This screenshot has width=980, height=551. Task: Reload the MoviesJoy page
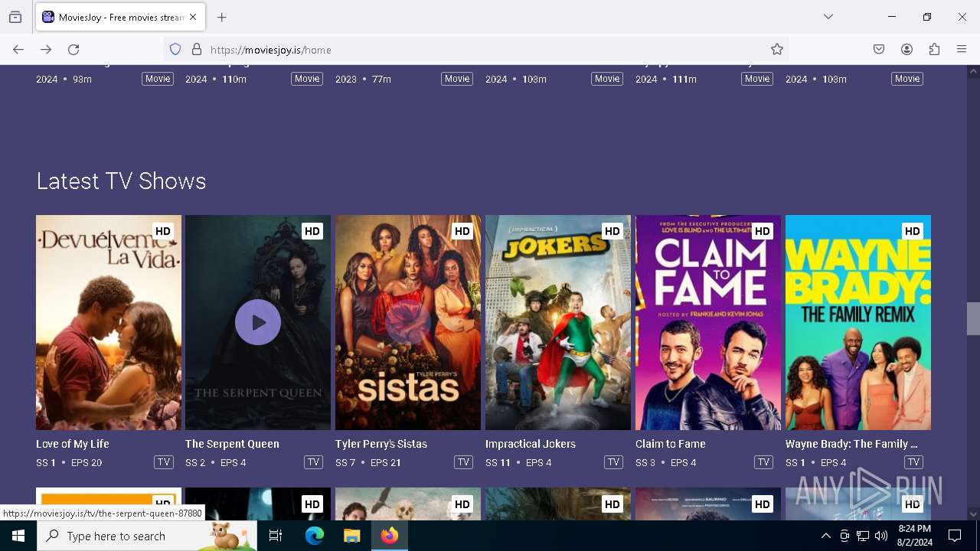coord(73,50)
